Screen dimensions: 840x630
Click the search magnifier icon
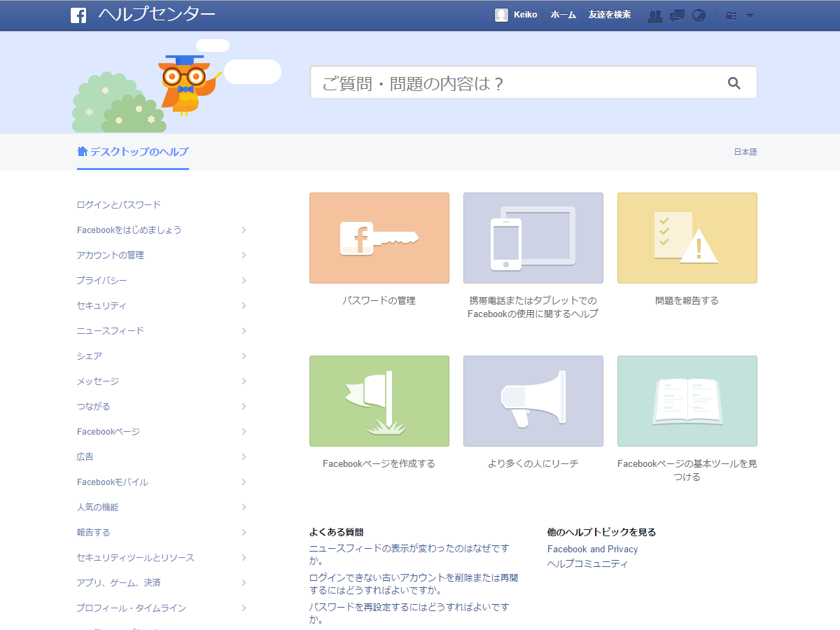(x=734, y=83)
